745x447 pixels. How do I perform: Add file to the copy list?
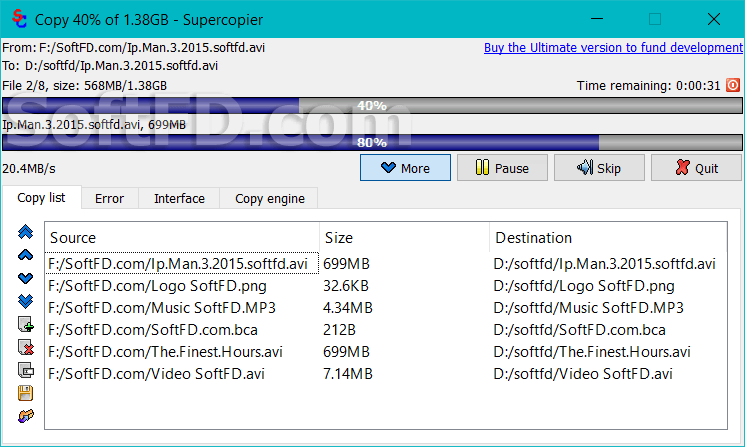(x=26, y=324)
